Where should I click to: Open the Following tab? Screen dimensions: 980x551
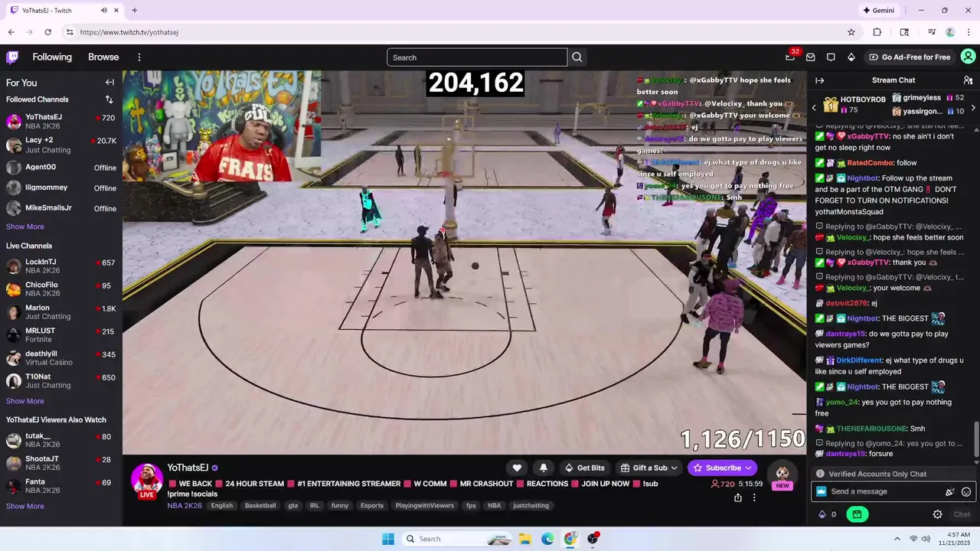tap(52, 57)
